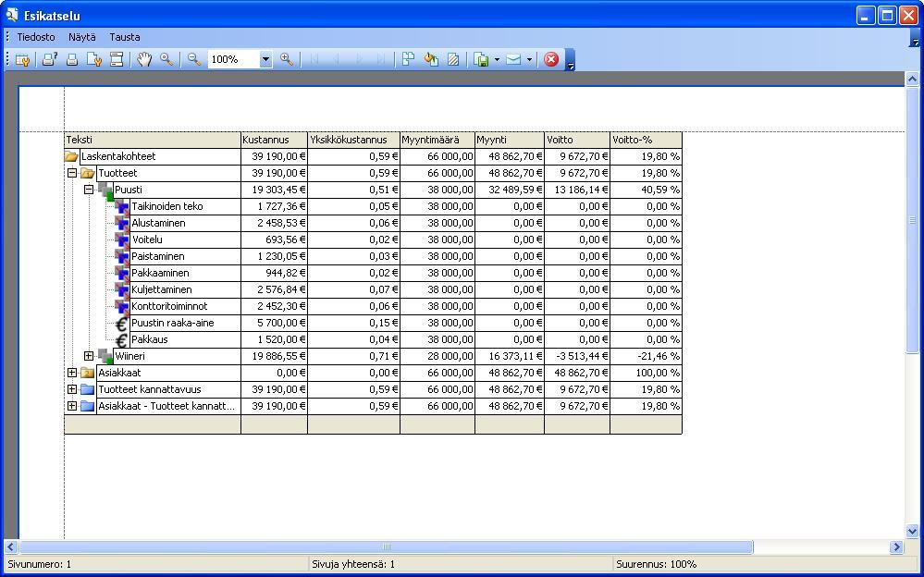Click the Kuljettaminen activity icon

(123, 290)
